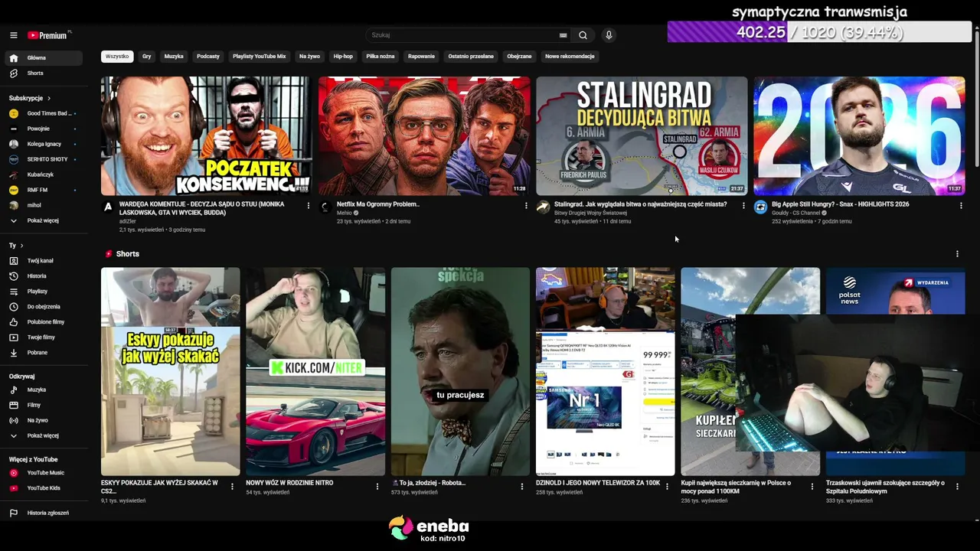Image resolution: width=980 pixels, height=551 pixels.
Task: Open the RMF FM subscription channel
Action: click(x=44, y=191)
